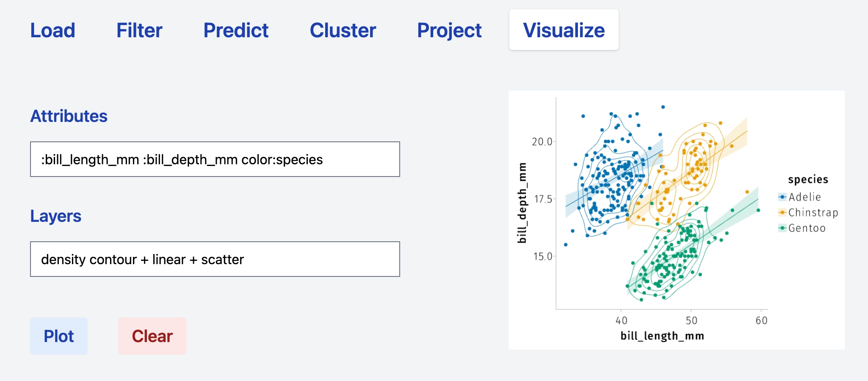Viewport: 868px width, 381px height.
Task: Click the Attributes section heading
Action: click(x=69, y=116)
